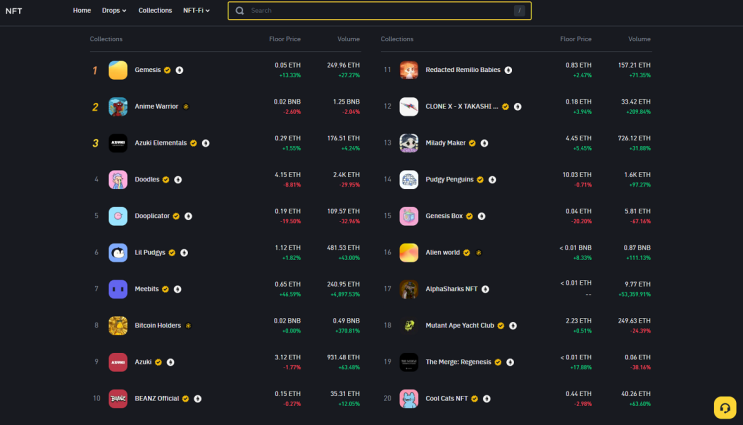
Task: Go to the Home menu item
Action: coord(82,10)
